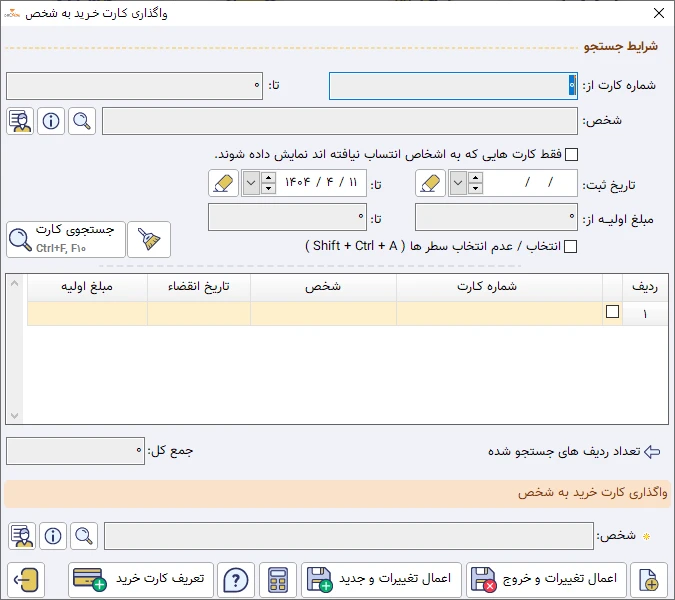675x600 pixels.
Task: Click magnifier icon beside search-criteria شخص field
Action: tap(82, 121)
